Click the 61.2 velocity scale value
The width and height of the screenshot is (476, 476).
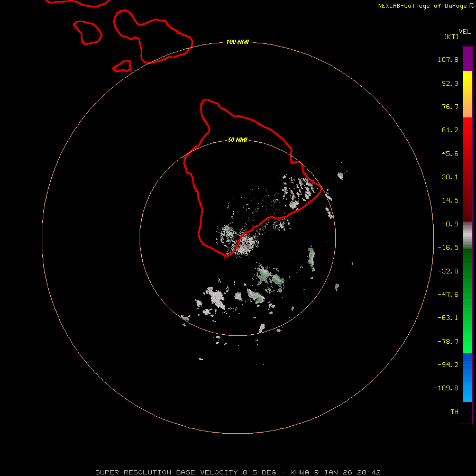(x=450, y=130)
